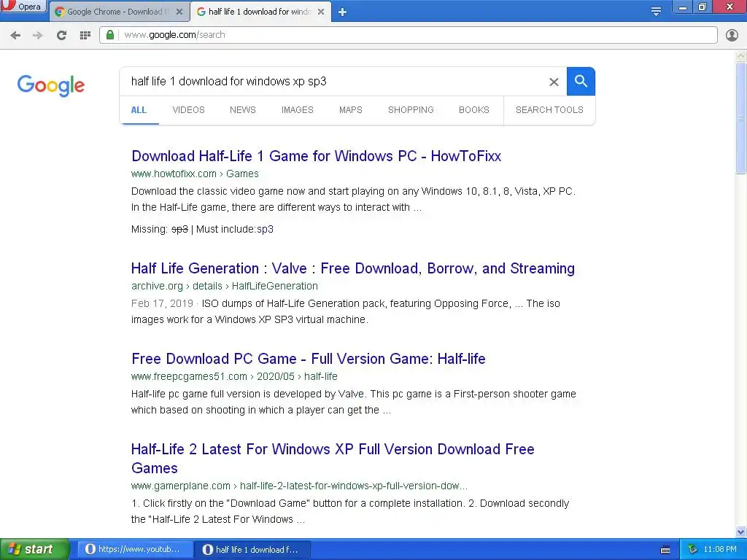Viewport: 747px width, 560px height.
Task: Click the www.freepcgames51.com URL line
Action: (x=234, y=377)
